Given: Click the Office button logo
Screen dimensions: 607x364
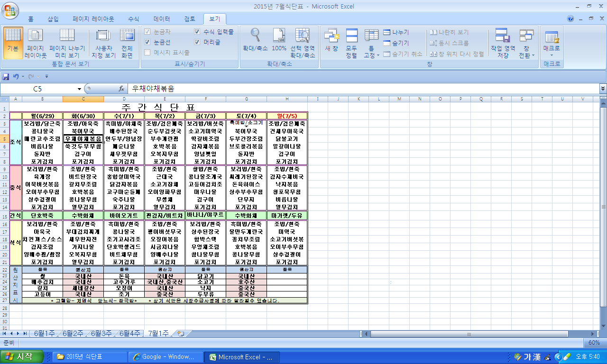Looking at the screenshot, I should [x=10, y=9].
